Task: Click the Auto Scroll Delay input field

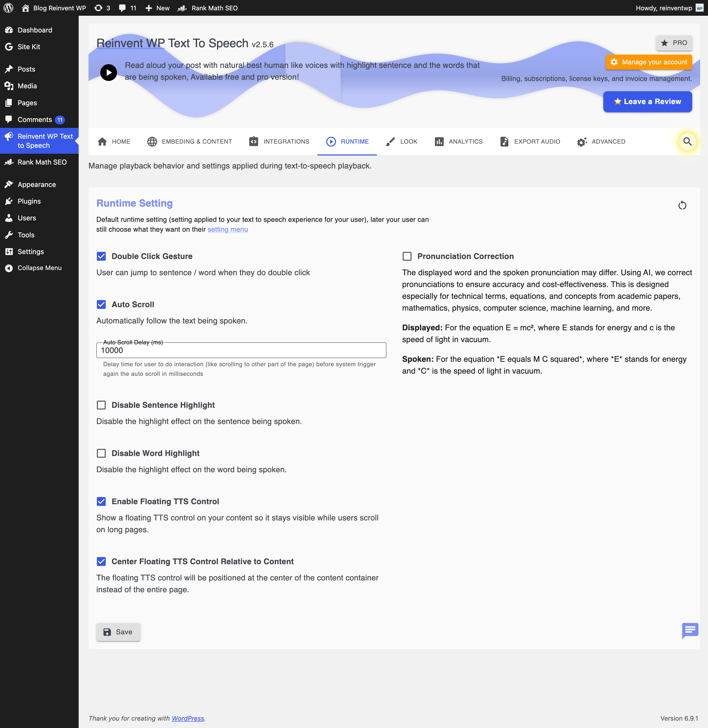Action: [x=241, y=350]
